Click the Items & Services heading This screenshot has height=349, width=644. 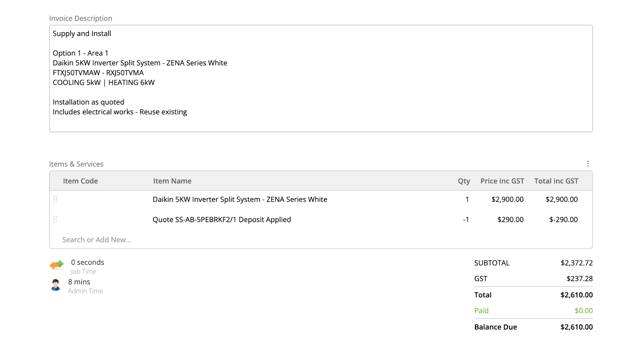(x=76, y=164)
